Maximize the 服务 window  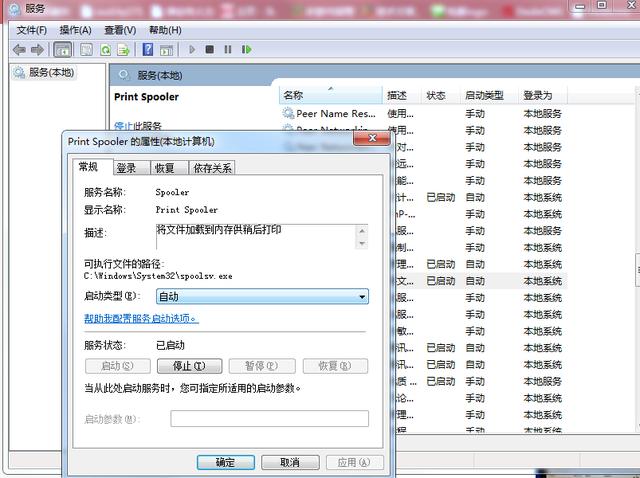[x=602, y=5]
